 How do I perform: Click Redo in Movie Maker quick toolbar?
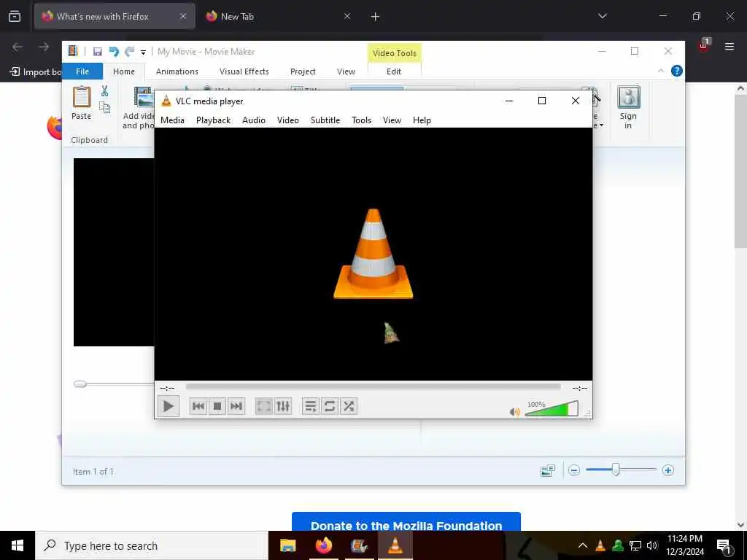click(x=129, y=52)
